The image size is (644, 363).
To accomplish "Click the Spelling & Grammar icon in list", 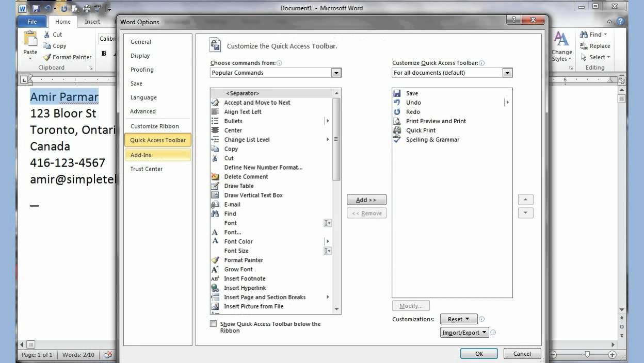I will pos(397,140).
